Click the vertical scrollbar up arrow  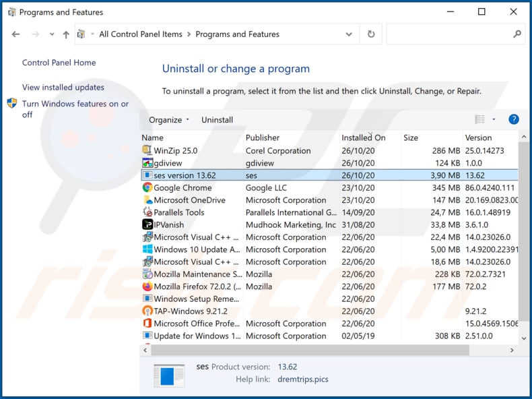click(523, 137)
